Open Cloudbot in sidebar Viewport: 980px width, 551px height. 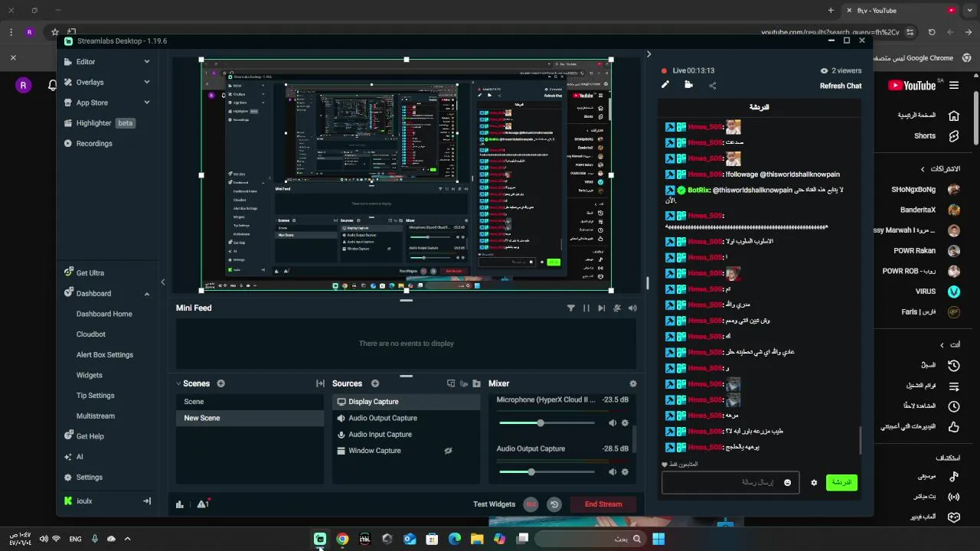(x=91, y=334)
